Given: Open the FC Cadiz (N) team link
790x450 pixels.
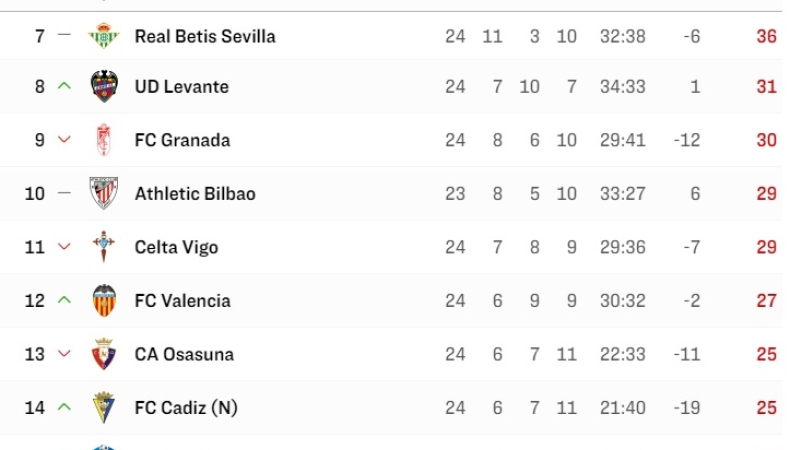Looking at the screenshot, I should 186,407.
